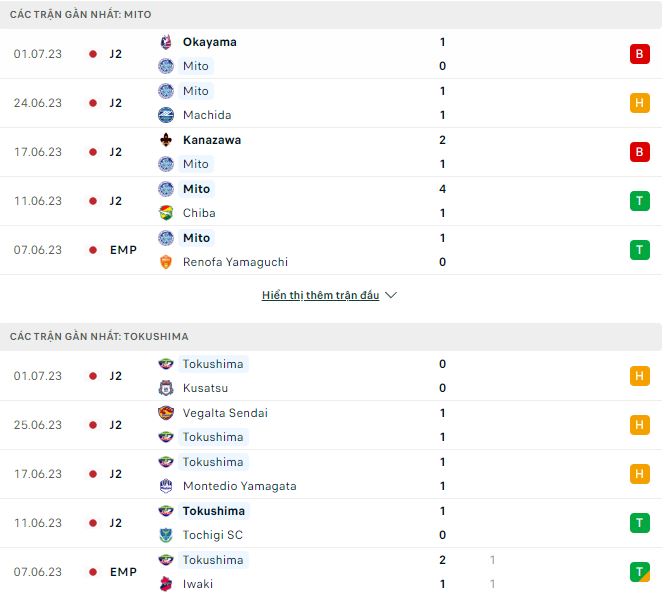Click the Kusatsu team logo icon

(x=166, y=388)
